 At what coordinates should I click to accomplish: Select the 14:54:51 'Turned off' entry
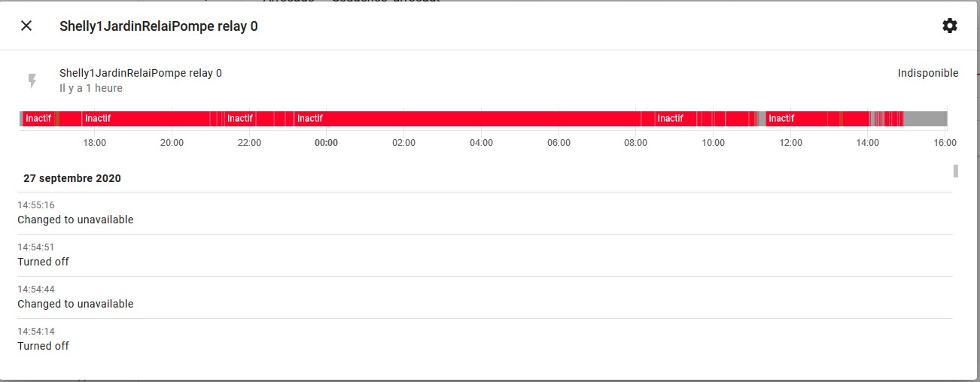point(485,255)
